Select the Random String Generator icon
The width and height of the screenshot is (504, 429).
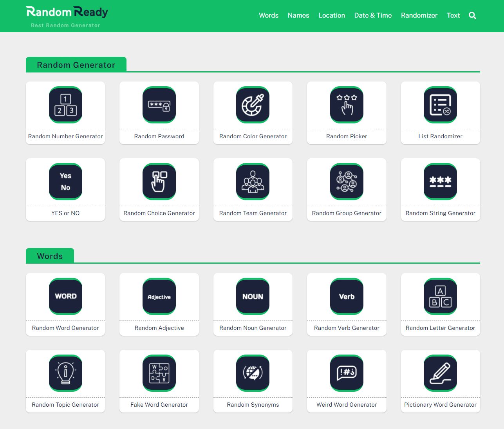point(441,181)
